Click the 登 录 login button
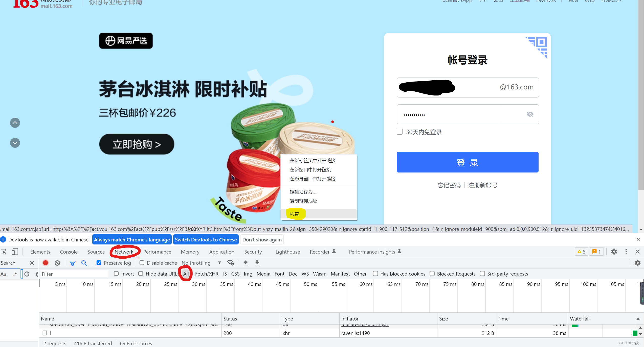This screenshot has height=347, width=644. 467,162
